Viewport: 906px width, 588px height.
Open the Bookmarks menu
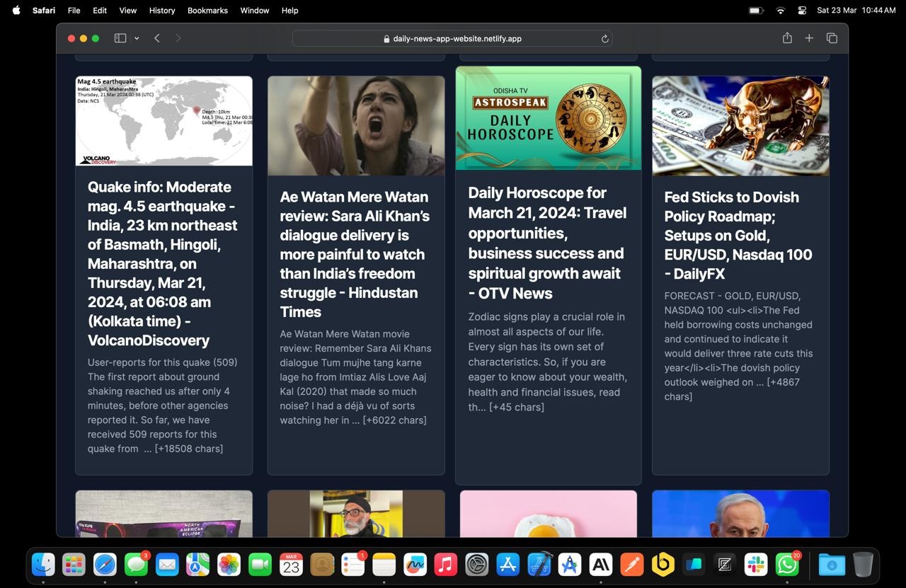pos(207,11)
